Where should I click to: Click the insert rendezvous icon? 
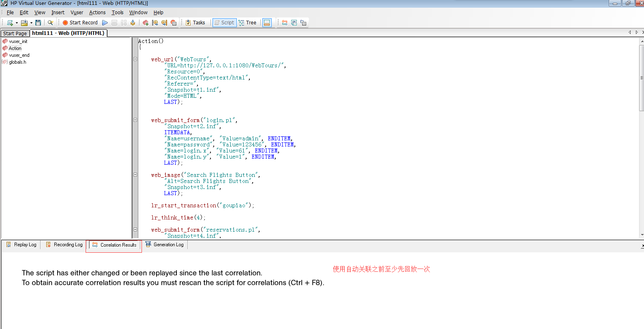[174, 23]
